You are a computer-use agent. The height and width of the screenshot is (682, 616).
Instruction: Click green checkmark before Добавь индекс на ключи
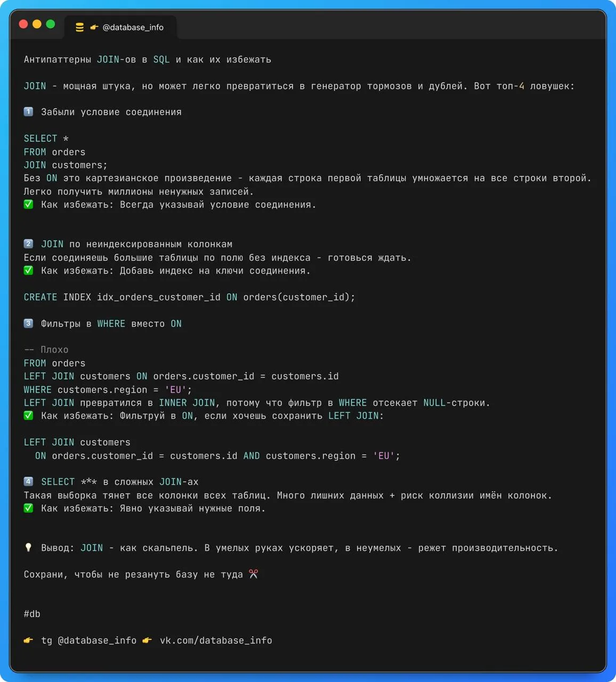(29, 271)
